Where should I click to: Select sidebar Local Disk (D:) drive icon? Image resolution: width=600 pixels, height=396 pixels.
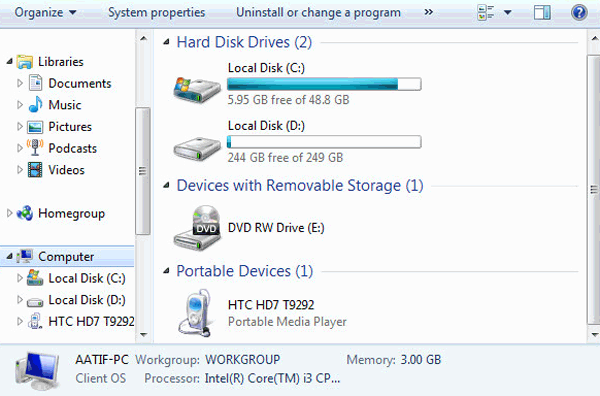(35, 302)
